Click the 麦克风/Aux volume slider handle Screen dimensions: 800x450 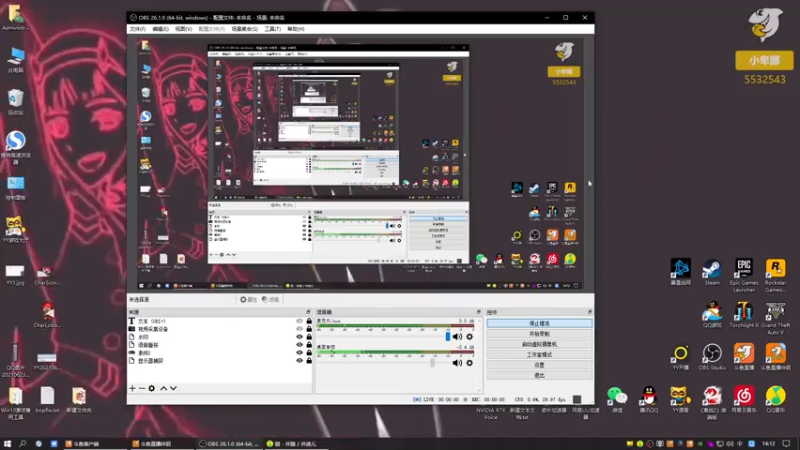(x=448, y=337)
